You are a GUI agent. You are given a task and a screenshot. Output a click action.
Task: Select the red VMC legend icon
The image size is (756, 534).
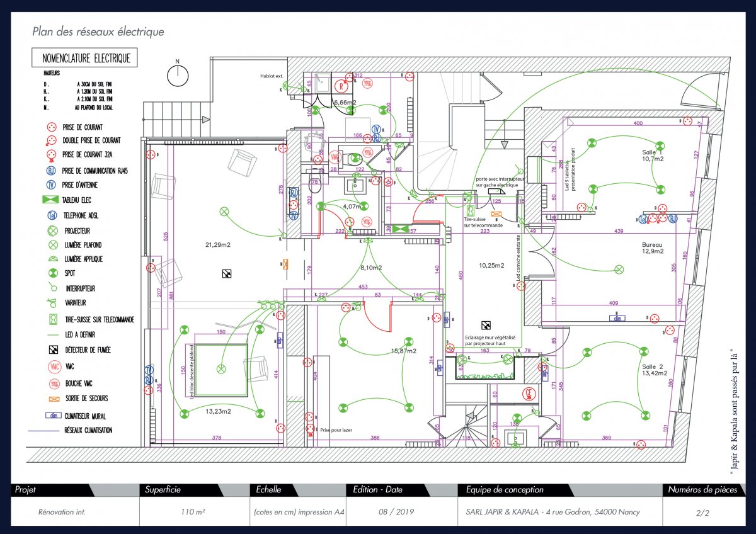pos(51,366)
